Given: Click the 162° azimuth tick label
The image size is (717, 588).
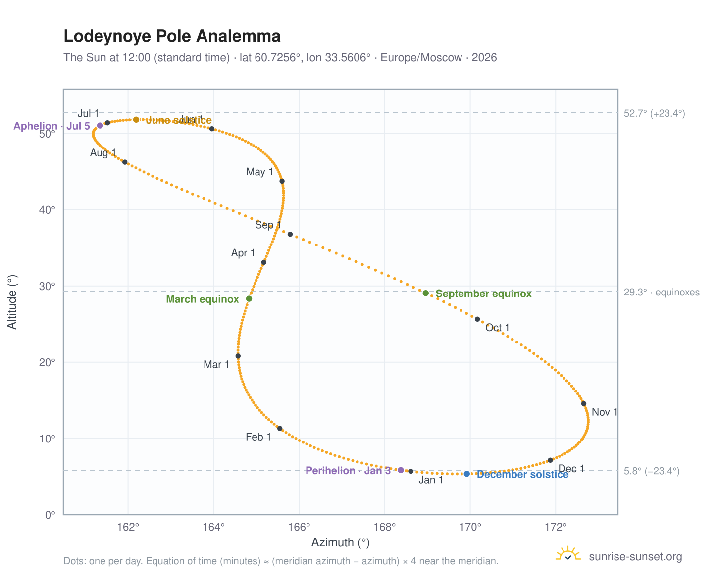Looking at the screenshot, I should coord(128,526).
